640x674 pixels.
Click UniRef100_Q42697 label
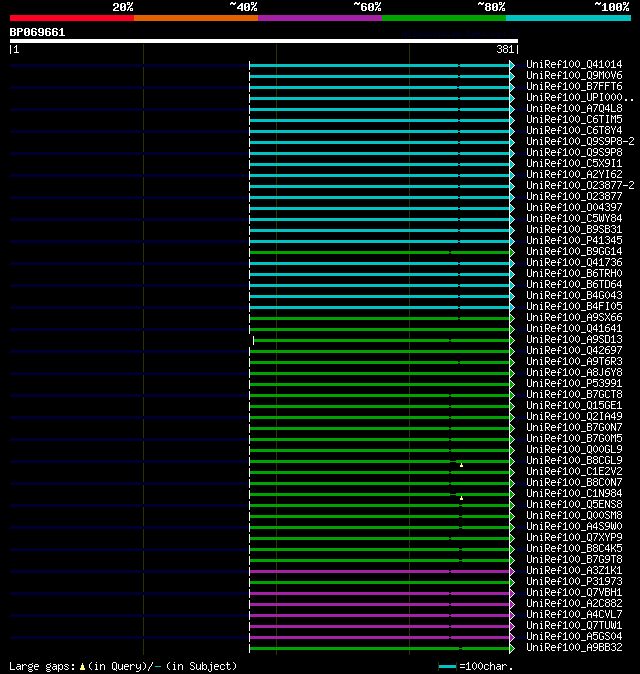[x=574, y=351]
